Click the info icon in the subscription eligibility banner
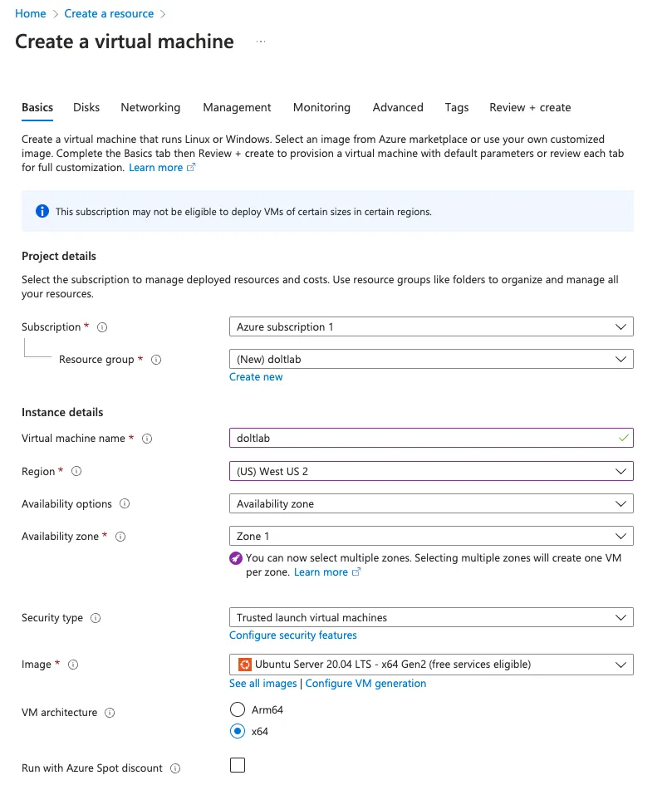The height and width of the screenshot is (785, 672). [x=42, y=211]
